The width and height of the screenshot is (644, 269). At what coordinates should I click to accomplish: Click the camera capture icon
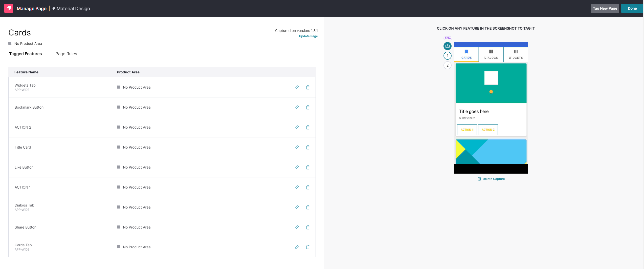tap(447, 46)
